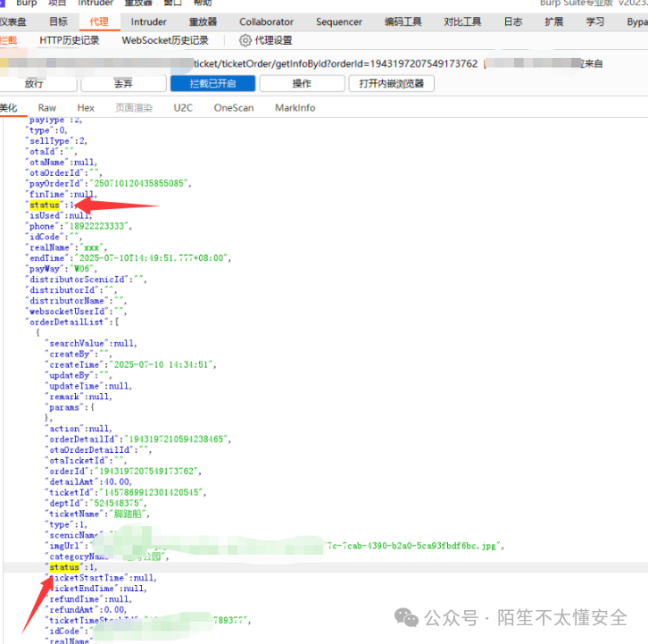648x644 pixels.
Task: Click the ticketId value 1457869912301420545
Action: coord(151,493)
